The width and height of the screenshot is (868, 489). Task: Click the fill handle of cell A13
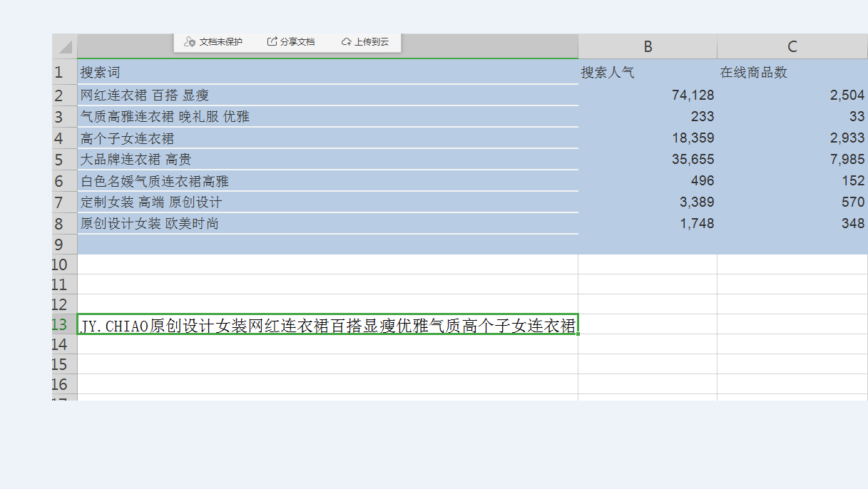point(578,334)
